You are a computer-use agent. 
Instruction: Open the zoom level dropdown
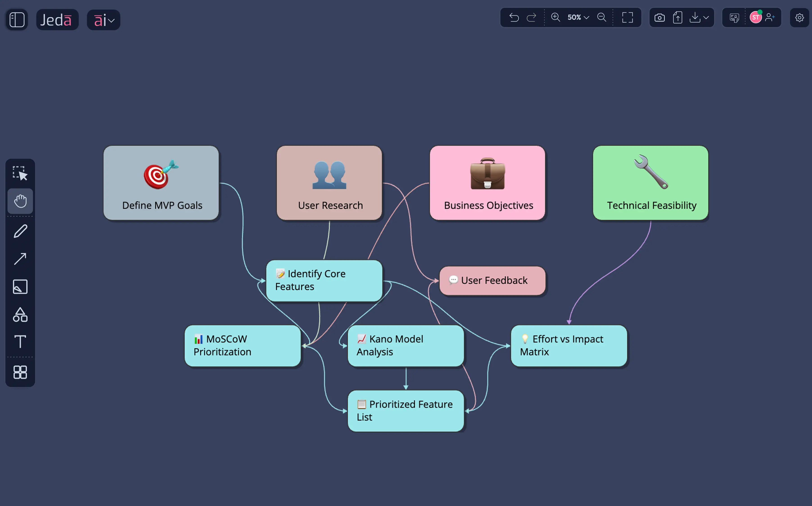(x=578, y=18)
